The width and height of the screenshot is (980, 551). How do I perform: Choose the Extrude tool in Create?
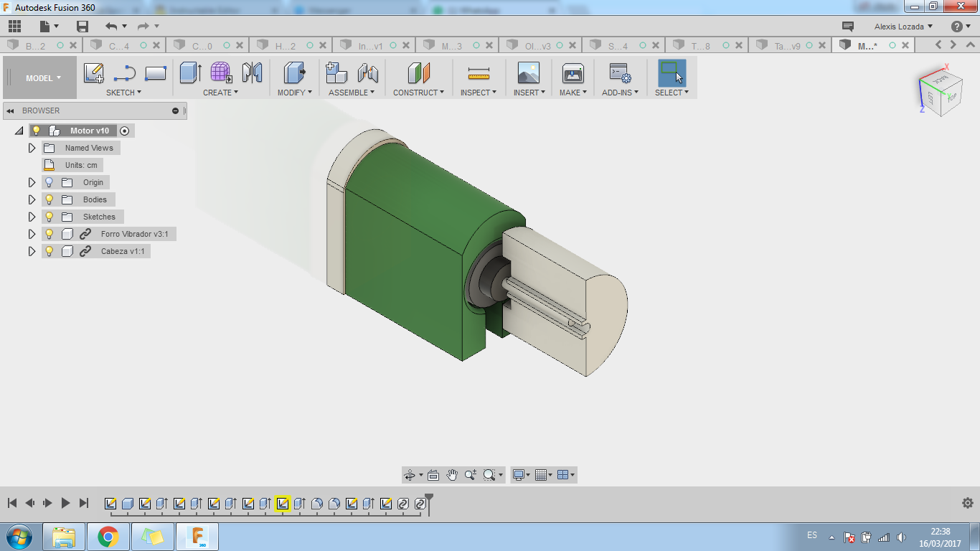[x=189, y=73]
